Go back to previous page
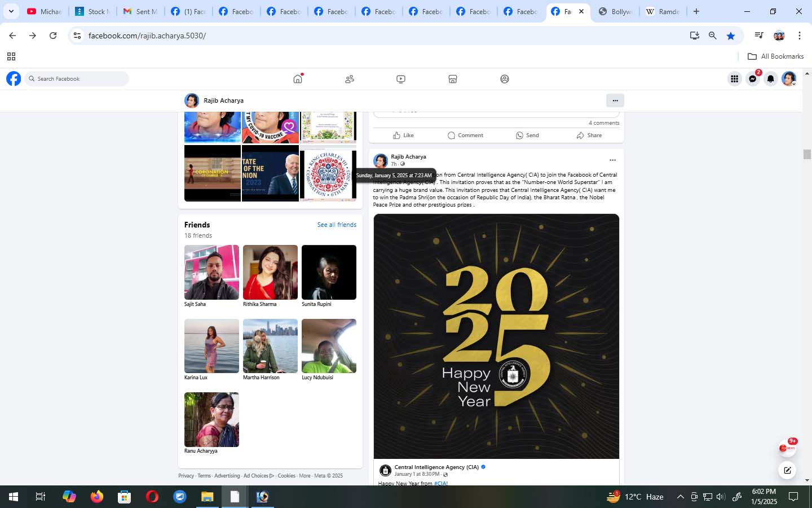Screen dimensions: 812x508 coord(12,36)
